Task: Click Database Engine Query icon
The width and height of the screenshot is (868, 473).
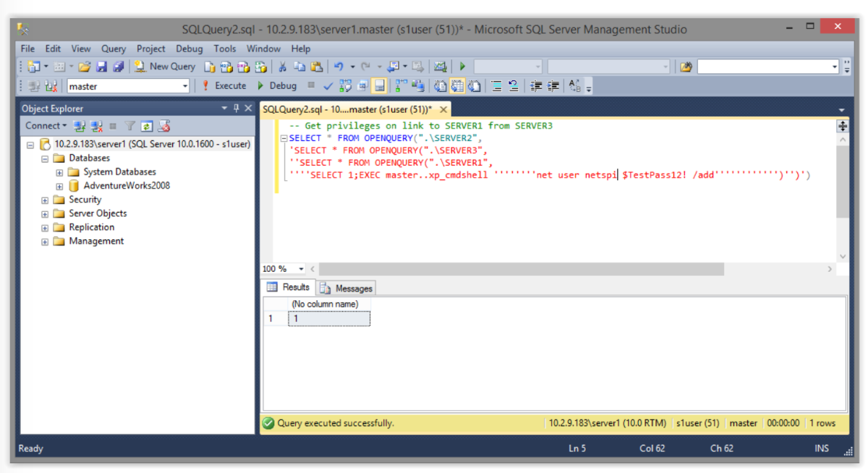Action: [209, 67]
